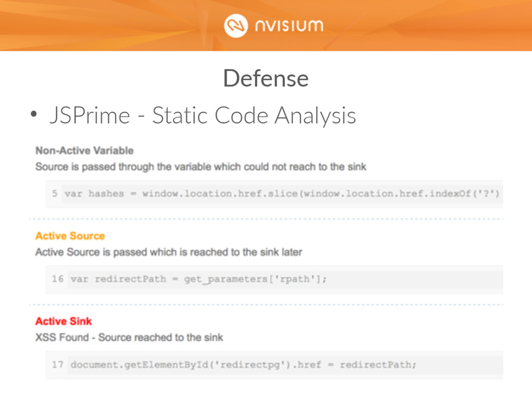Click the red 'Active Sink' heading
The image size is (532, 399).
(63, 321)
